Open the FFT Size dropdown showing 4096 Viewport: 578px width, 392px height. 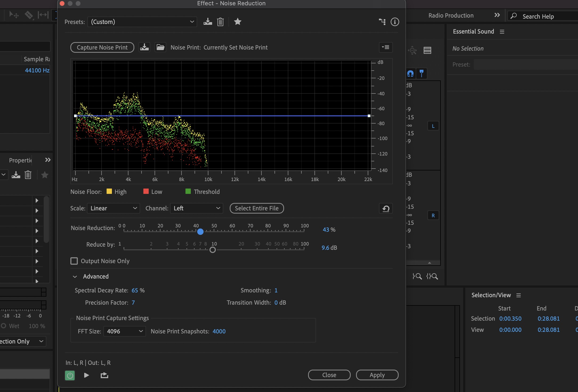pyautogui.click(x=125, y=331)
